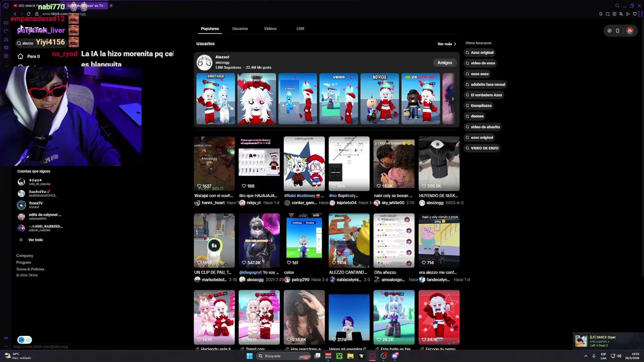Screen dimensions: 644x362
Task: Select suggestion enzo enzo
Action: [x=477, y=74]
